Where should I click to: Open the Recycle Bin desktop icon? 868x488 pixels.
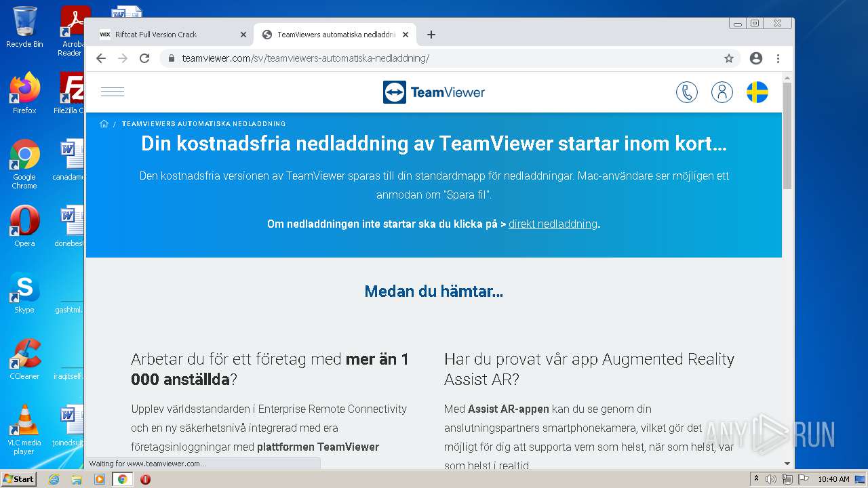click(x=24, y=27)
